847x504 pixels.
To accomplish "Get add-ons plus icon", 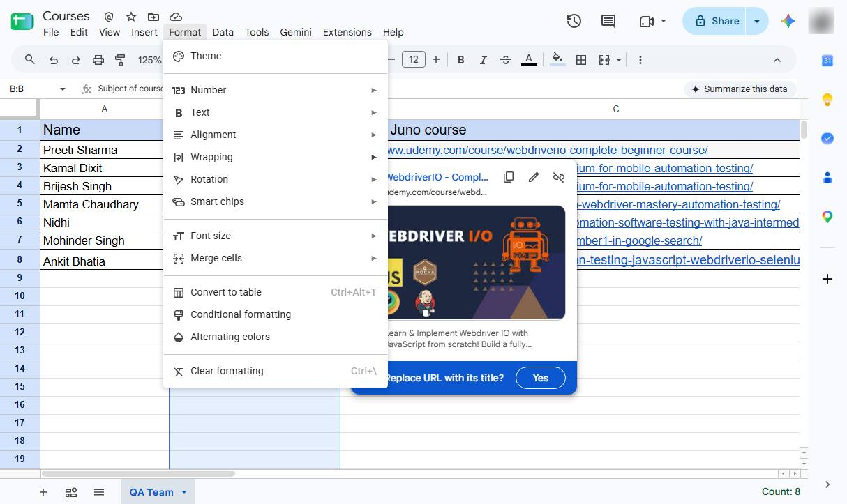I will tap(827, 279).
